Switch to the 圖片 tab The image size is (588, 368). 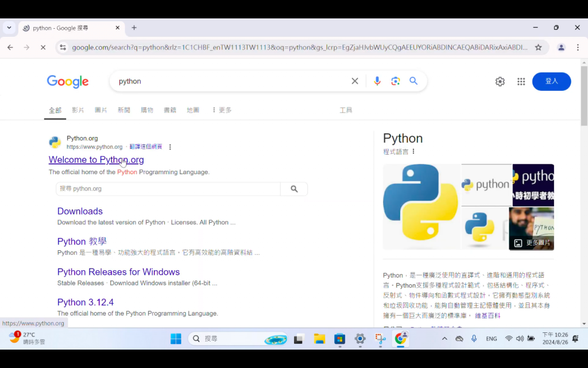(101, 110)
